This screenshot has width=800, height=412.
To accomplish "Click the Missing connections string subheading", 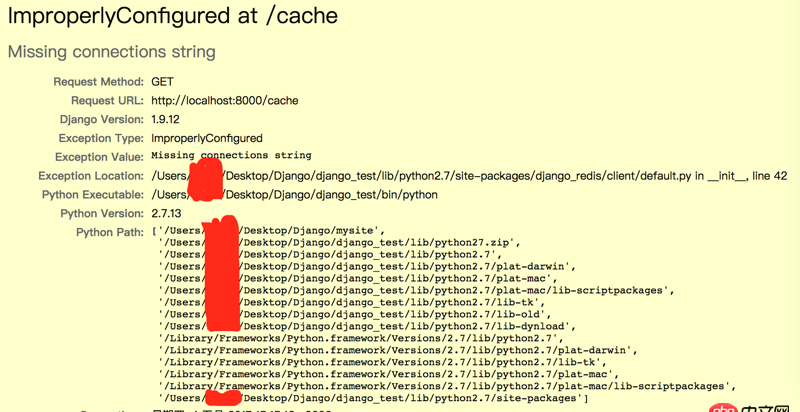I will tap(111, 51).
